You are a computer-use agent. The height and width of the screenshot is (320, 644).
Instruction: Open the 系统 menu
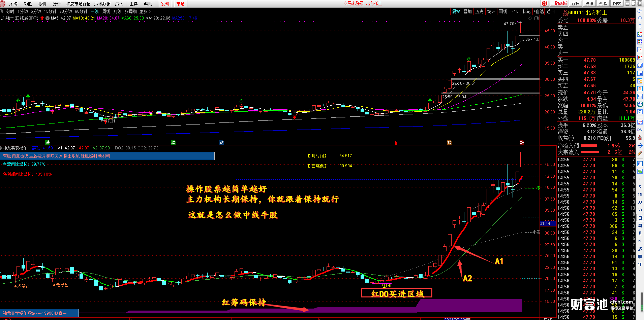13,4
